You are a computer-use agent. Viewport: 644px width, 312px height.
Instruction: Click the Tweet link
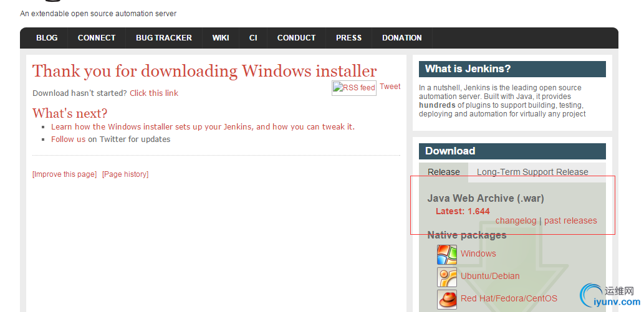point(390,87)
